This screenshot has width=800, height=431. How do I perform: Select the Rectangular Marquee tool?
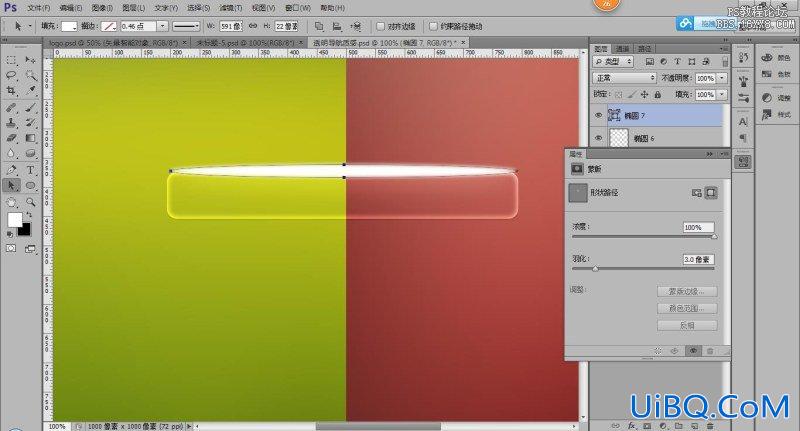pyautogui.click(x=11, y=60)
